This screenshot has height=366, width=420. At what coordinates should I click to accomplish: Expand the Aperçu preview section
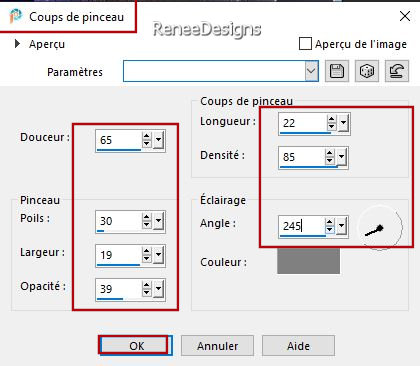click(x=17, y=44)
